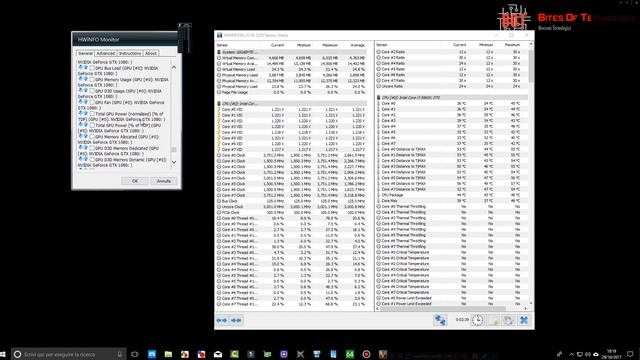Click the up arrow of the monitor list scrollbar

tap(174, 67)
